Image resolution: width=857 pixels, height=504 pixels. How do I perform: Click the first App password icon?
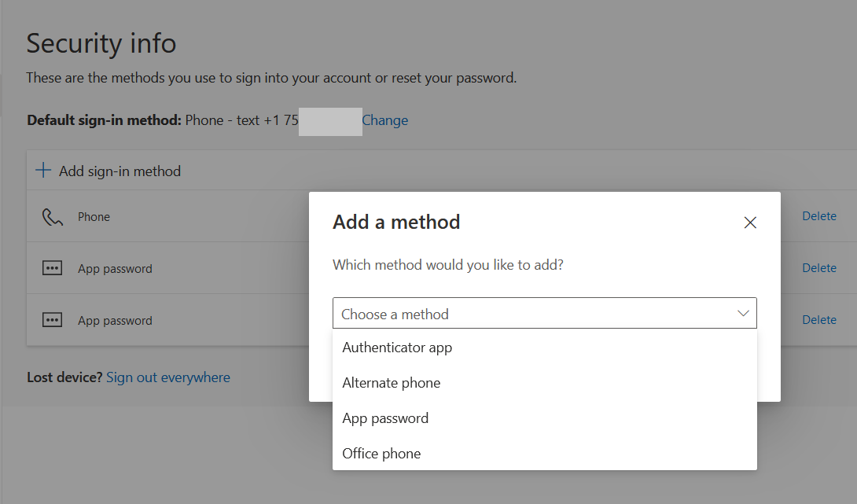(52, 268)
